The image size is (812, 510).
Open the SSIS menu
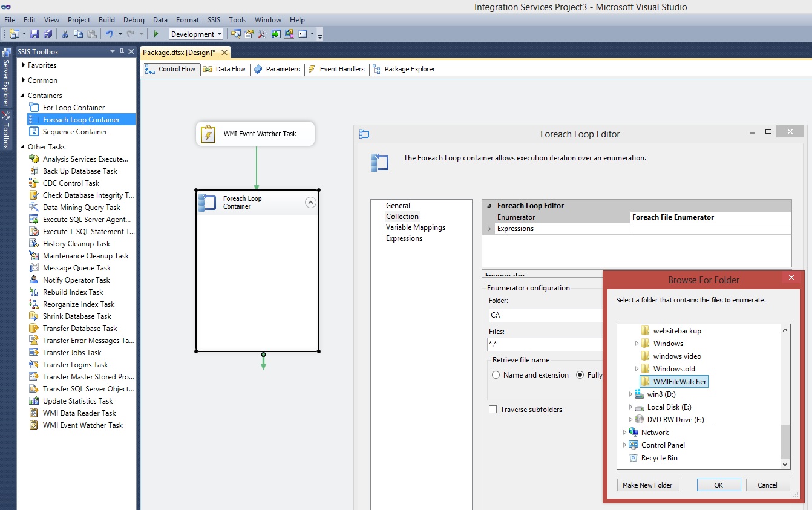coord(214,20)
